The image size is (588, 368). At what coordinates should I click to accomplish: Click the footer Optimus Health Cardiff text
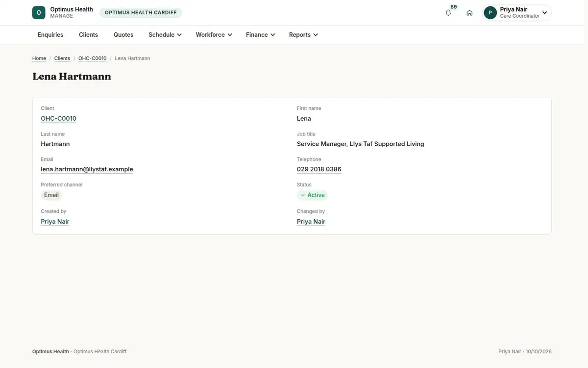pos(100,352)
